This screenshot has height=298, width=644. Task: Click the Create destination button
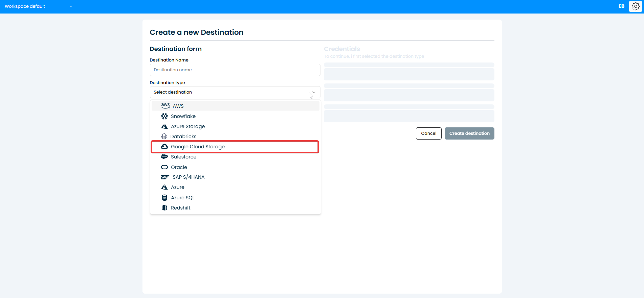(469, 133)
